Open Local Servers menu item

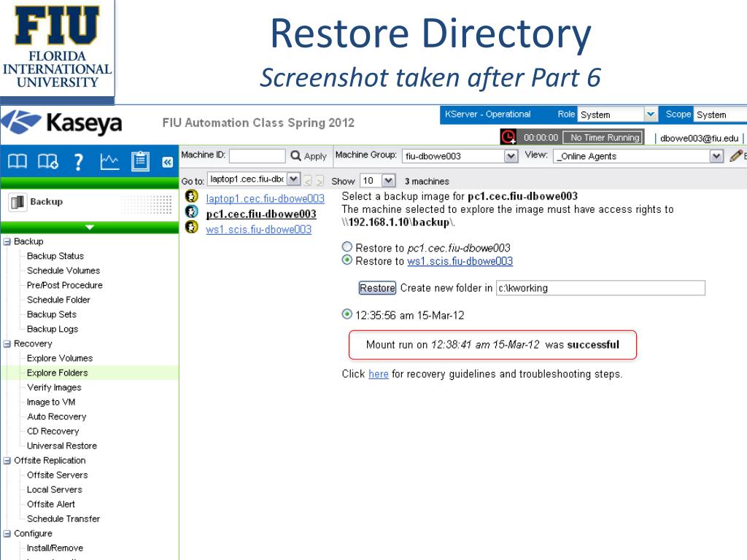54,489
